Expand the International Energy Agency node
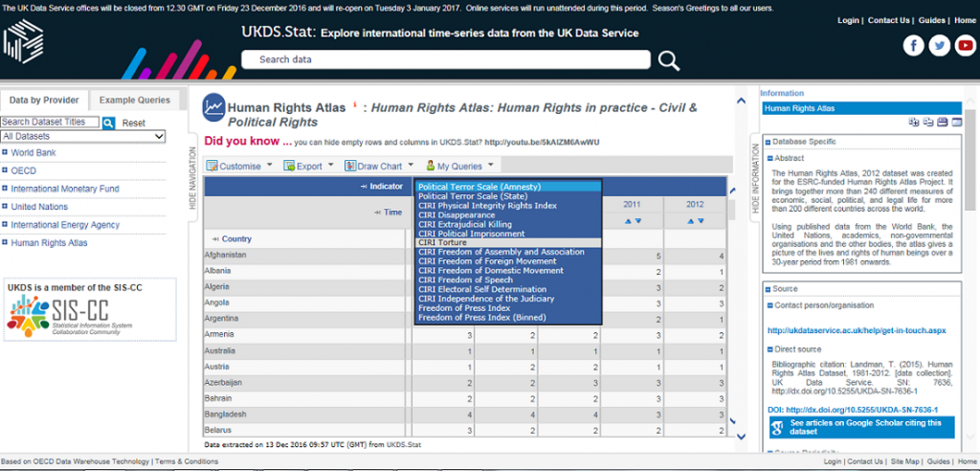 (x=5, y=225)
